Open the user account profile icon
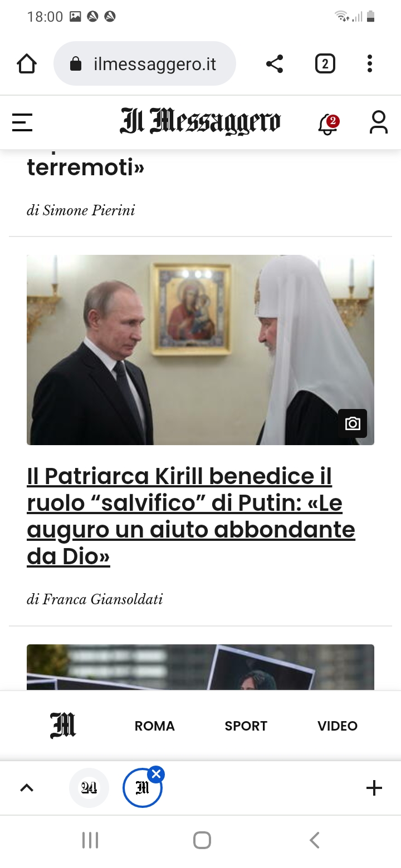The image size is (401, 868). click(379, 122)
